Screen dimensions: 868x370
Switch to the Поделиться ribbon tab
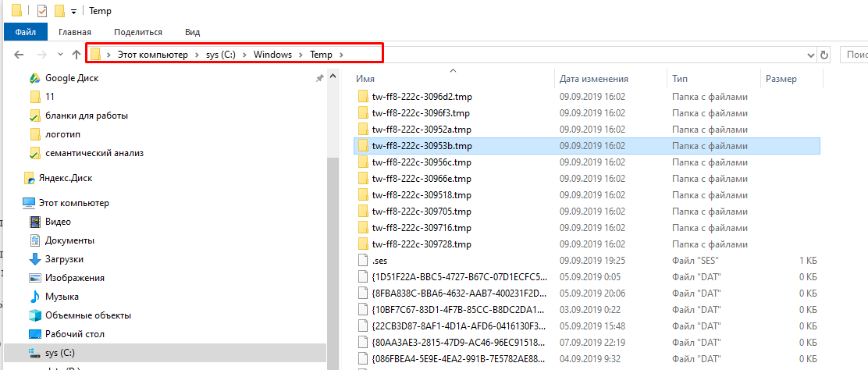point(137,32)
